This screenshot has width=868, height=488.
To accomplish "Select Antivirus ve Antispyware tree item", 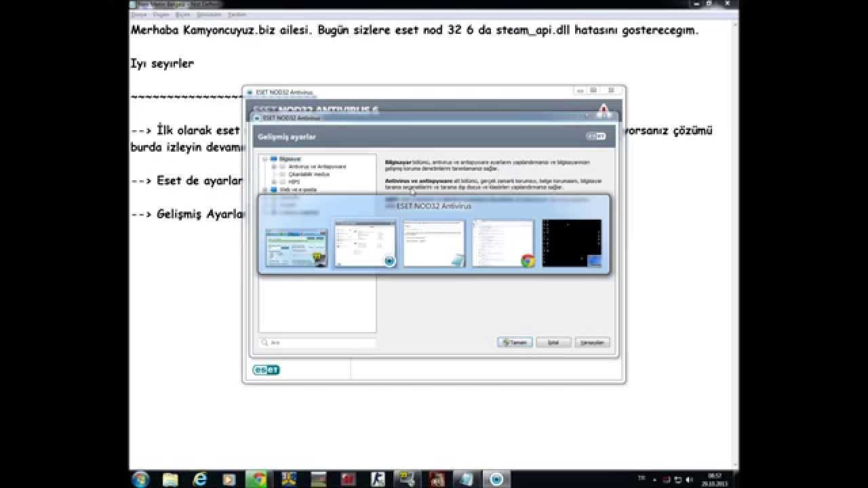I will tap(317, 166).
